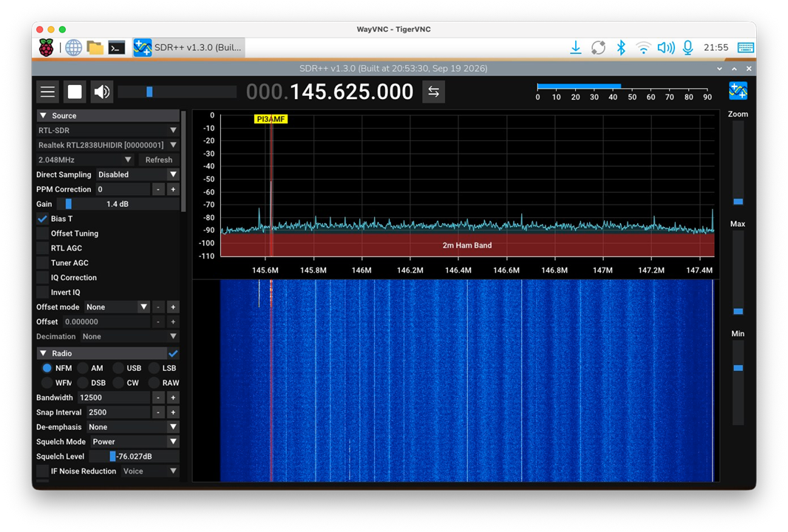The width and height of the screenshot is (788, 532).
Task: Collapse the Source section header
Action: [107, 115]
